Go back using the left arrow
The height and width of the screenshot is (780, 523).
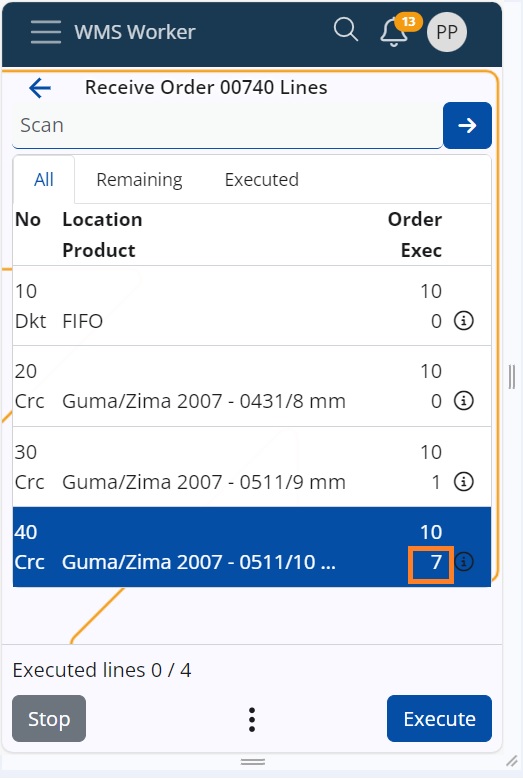[x=40, y=88]
